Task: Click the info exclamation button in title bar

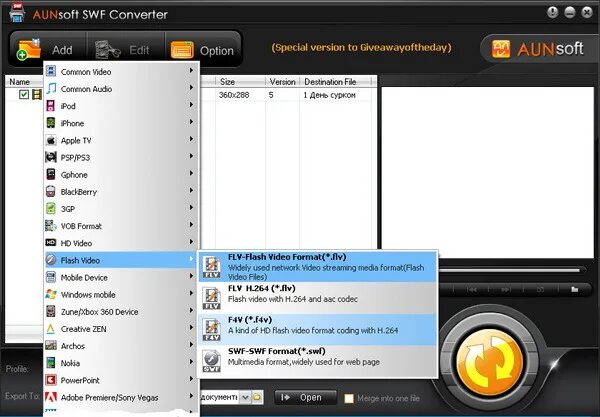Action: click(553, 13)
